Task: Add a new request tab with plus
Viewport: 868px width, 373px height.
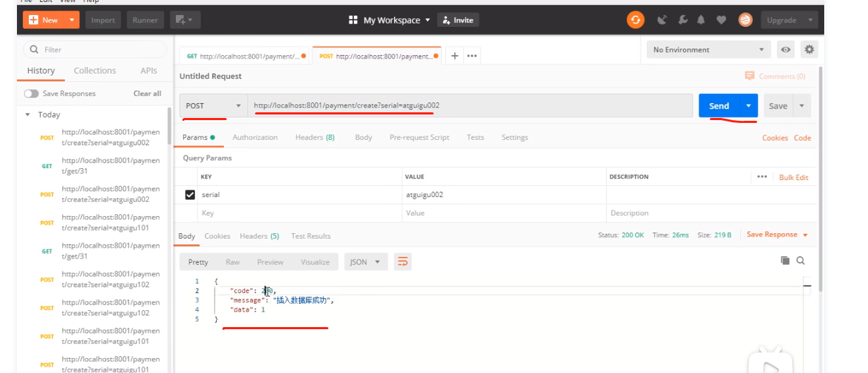Action: point(455,56)
